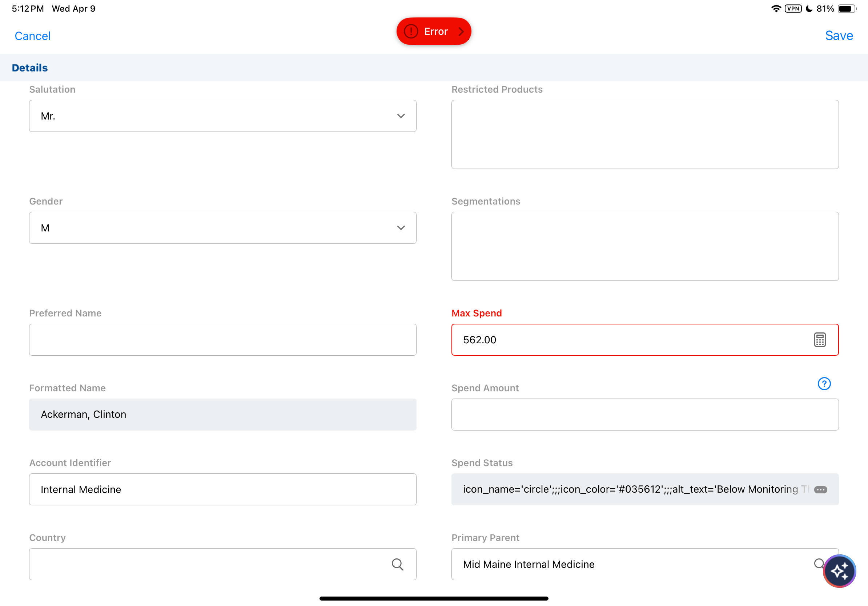The height and width of the screenshot is (606, 868).
Task: Click the calculator icon in Max Spend
Action: (x=819, y=340)
